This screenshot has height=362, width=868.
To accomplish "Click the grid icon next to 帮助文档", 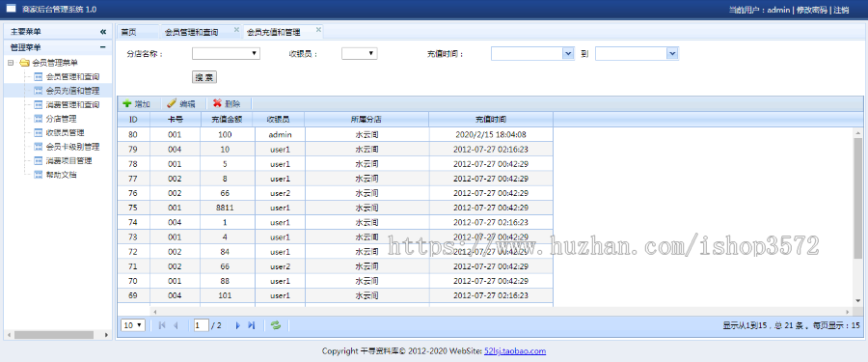I will click(39, 175).
